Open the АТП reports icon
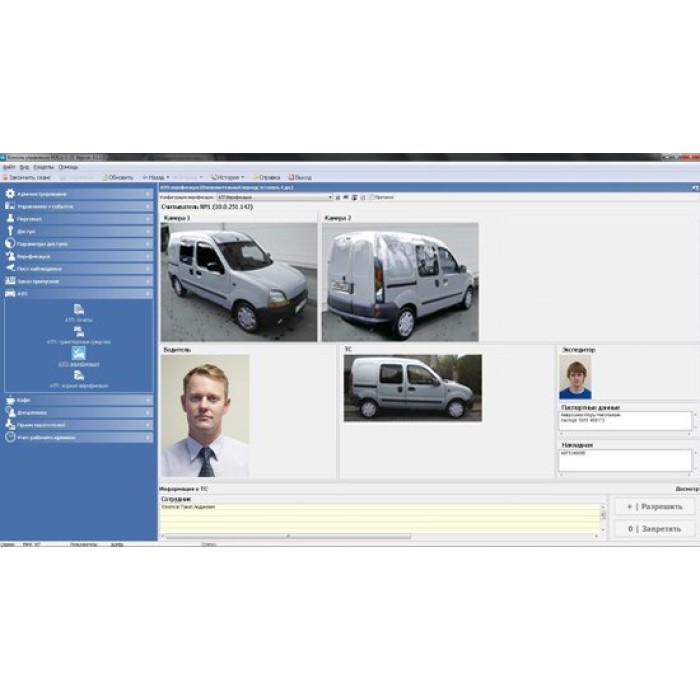Viewport: 700px width, 700px height. tap(78, 309)
